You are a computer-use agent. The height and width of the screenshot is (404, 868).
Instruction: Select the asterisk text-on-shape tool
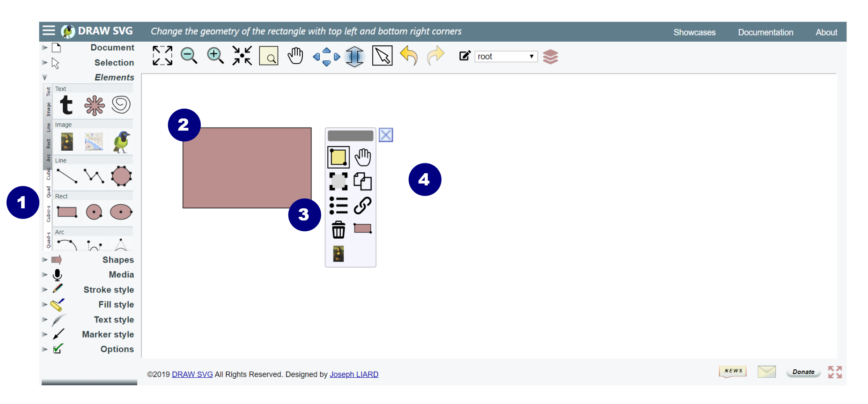pos(94,105)
